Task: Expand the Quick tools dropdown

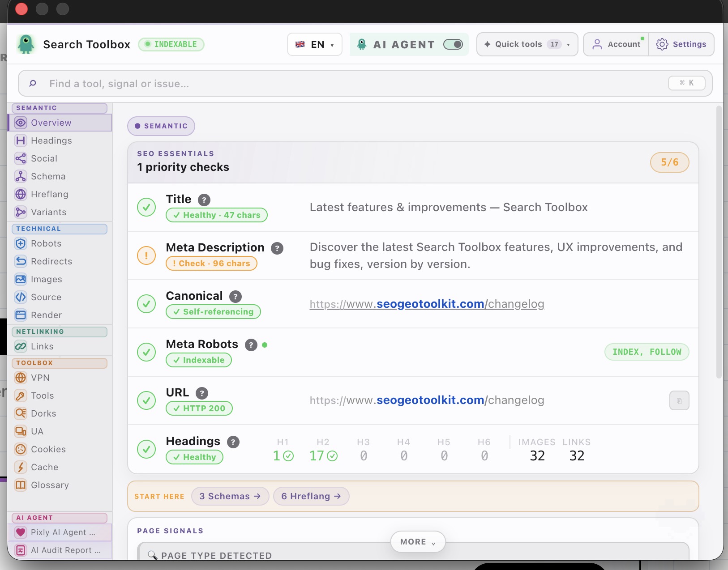Action: pos(527,44)
